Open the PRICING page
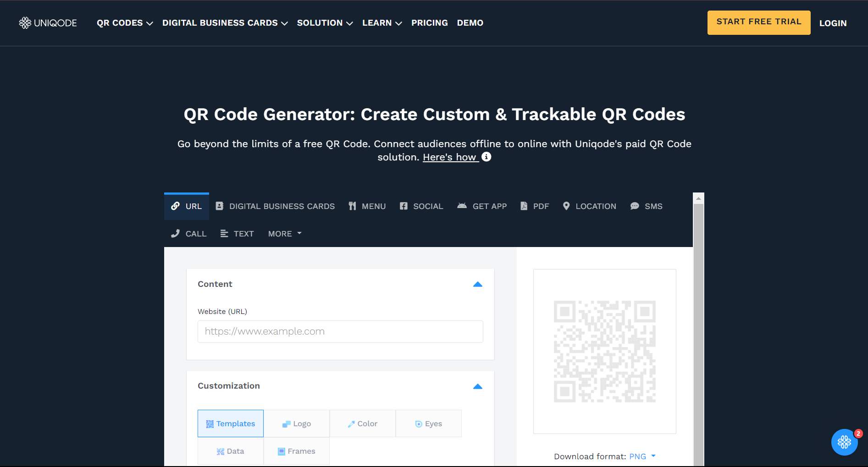 (429, 22)
